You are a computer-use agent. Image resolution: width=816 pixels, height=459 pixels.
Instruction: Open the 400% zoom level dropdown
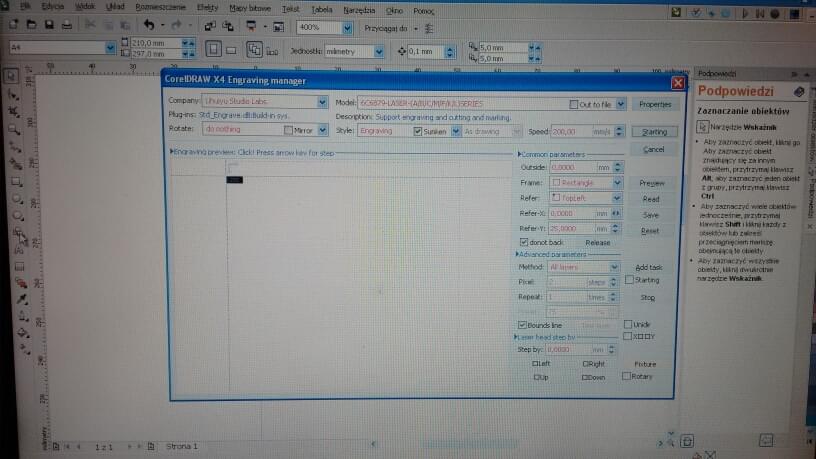coord(347,28)
